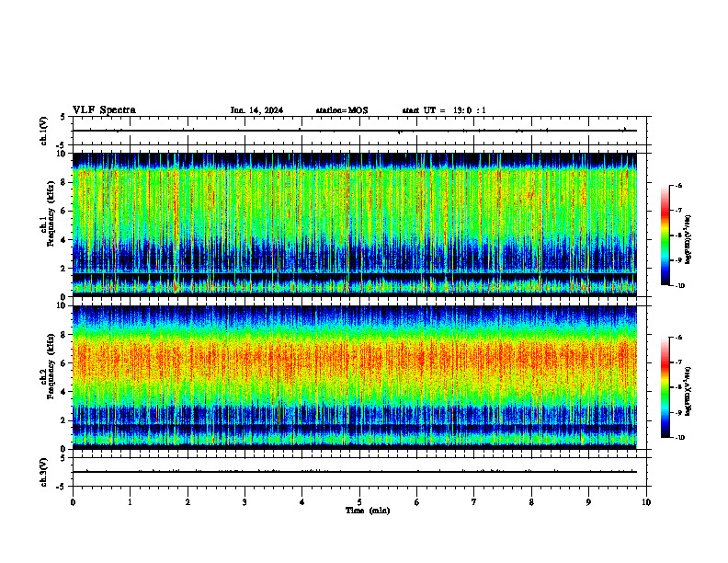Click the ch.1 color bar log(PSD) label
This screenshot has width=728, height=563.
coord(688,240)
